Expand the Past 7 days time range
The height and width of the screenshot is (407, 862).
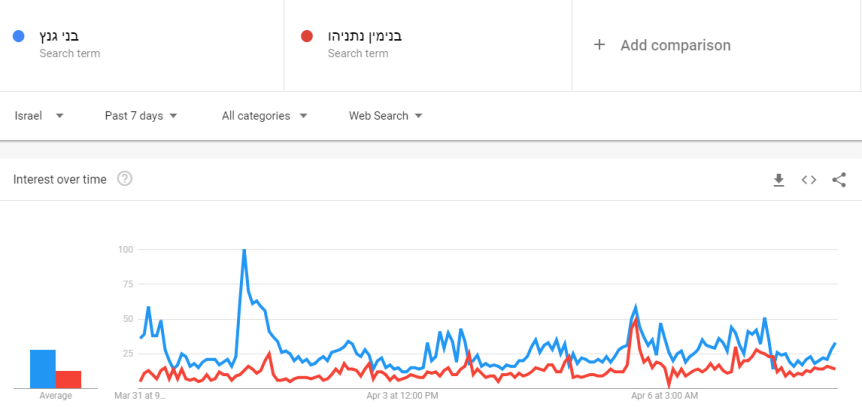pos(141,116)
